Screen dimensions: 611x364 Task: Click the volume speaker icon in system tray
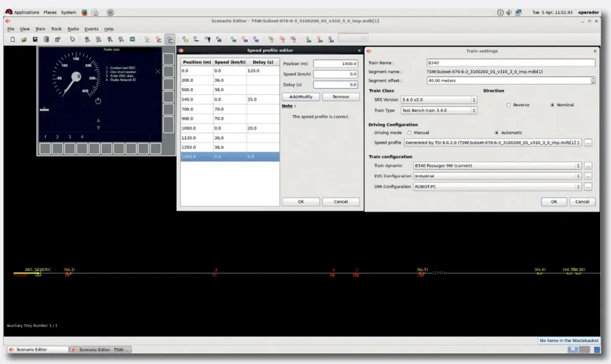tap(509, 12)
